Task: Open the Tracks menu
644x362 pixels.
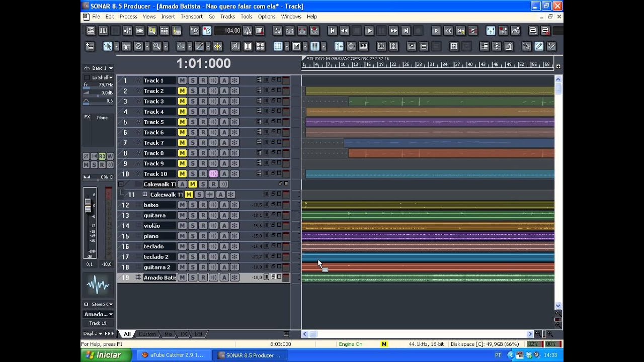Action: pyautogui.click(x=227, y=17)
